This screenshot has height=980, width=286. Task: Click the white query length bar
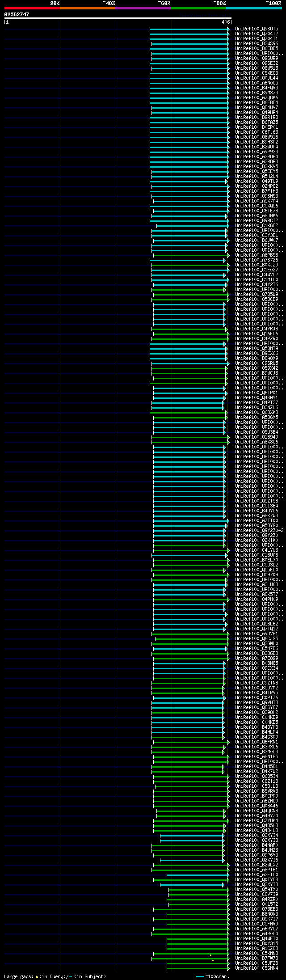click(x=118, y=18)
